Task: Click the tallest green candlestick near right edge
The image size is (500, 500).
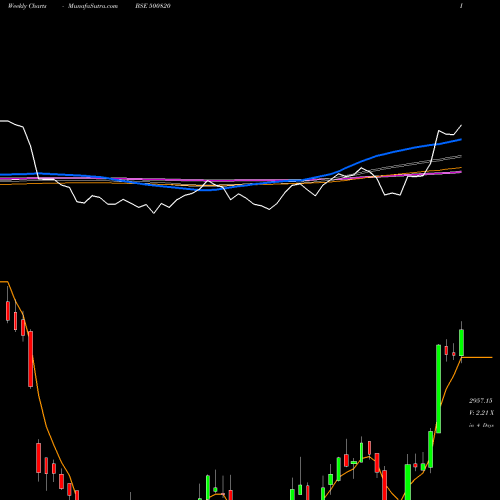Action: pyautogui.click(x=439, y=389)
